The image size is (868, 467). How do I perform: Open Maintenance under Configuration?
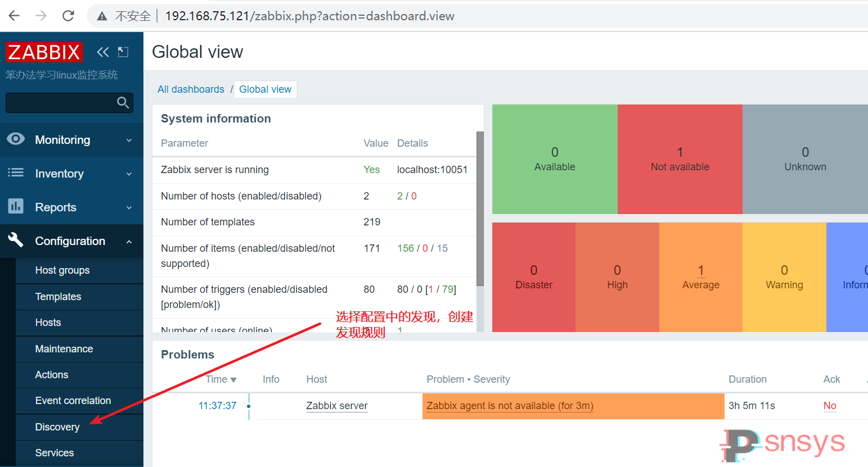click(x=64, y=349)
